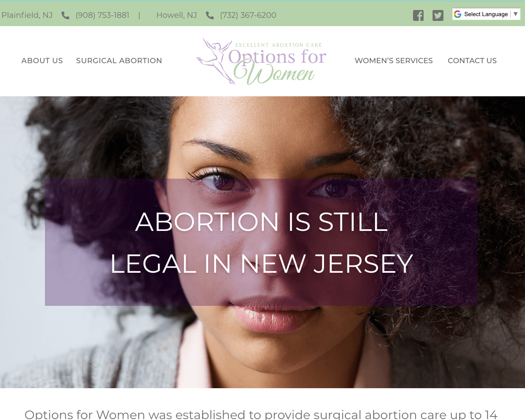Click the Plainfield phone handset icon
This screenshot has width=525, height=420.
pos(65,15)
